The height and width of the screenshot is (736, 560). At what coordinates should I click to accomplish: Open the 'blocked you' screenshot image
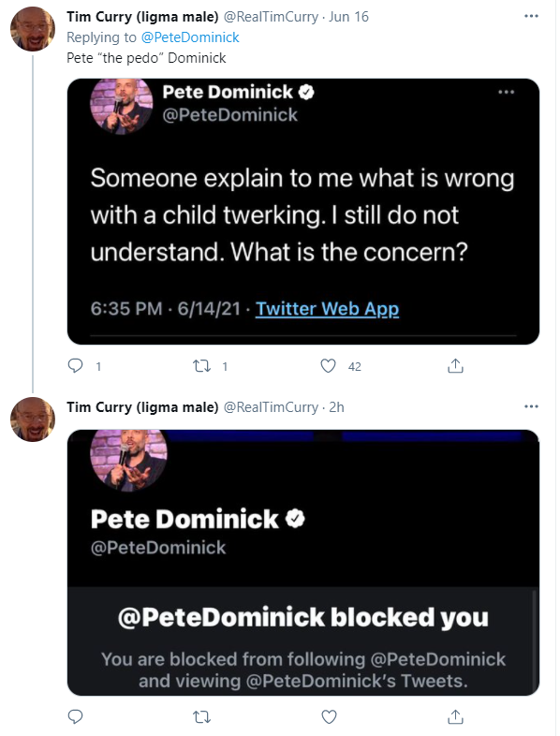pos(303,563)
